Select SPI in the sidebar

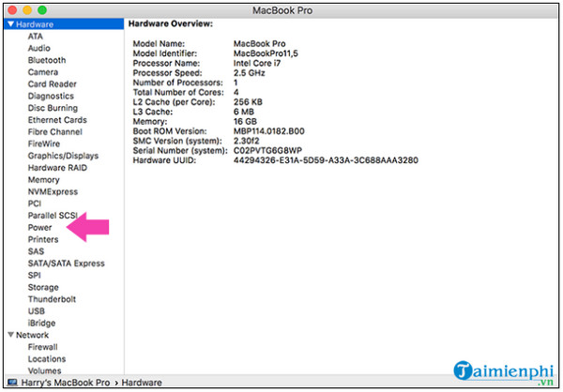click(34, 276)
